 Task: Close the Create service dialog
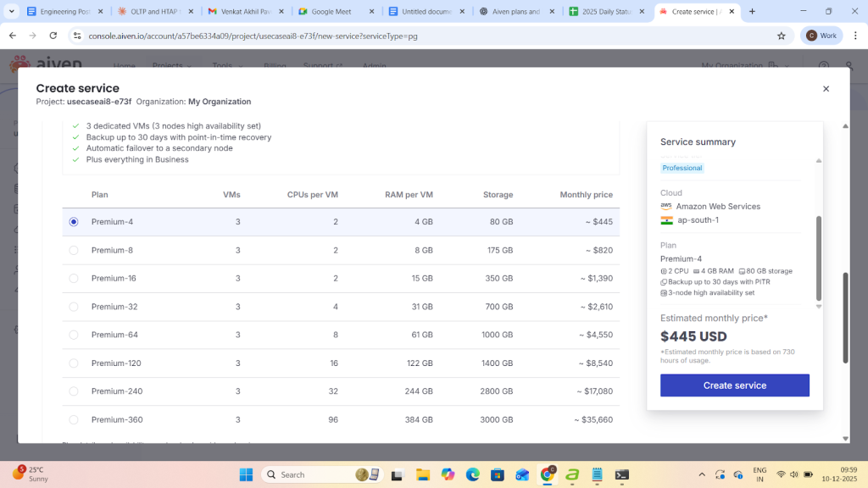point(826,89)
